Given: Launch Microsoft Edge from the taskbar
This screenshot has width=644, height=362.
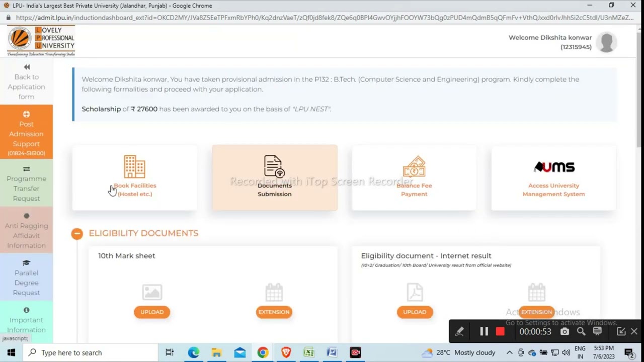Looking at the screenshot, I should [194, 352].
